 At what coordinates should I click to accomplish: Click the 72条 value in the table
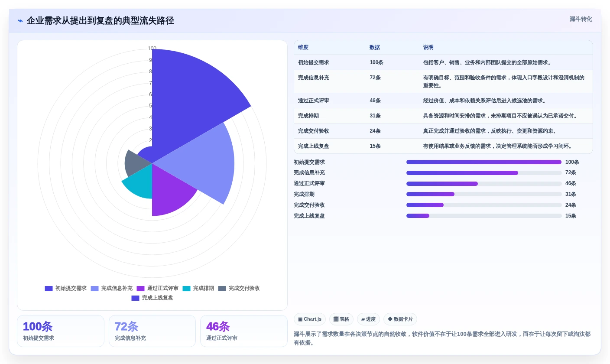click(375, 78)
